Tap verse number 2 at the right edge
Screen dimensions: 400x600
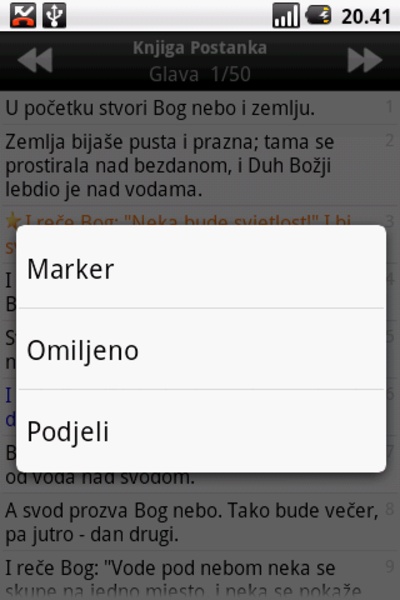tap(389, 140)
